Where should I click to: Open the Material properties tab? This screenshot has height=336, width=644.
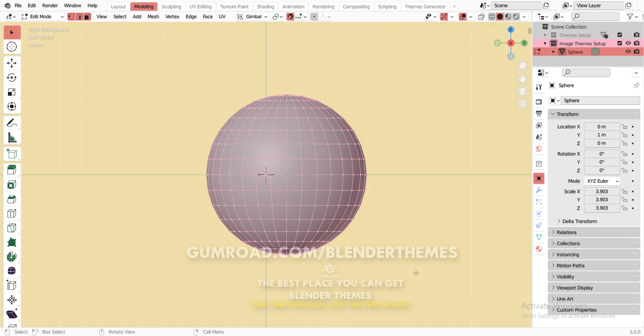(539, 249)
